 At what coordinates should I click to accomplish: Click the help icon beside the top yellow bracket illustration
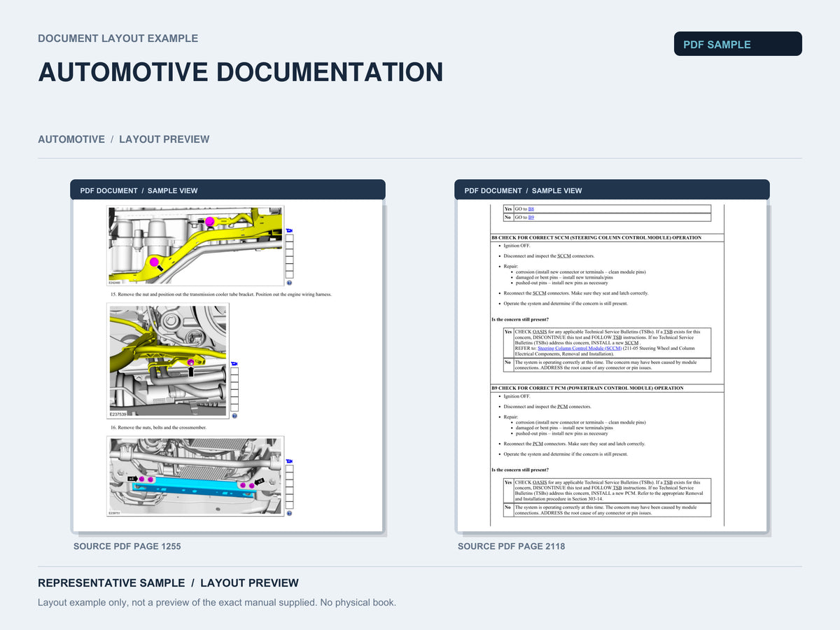(289, 283)
